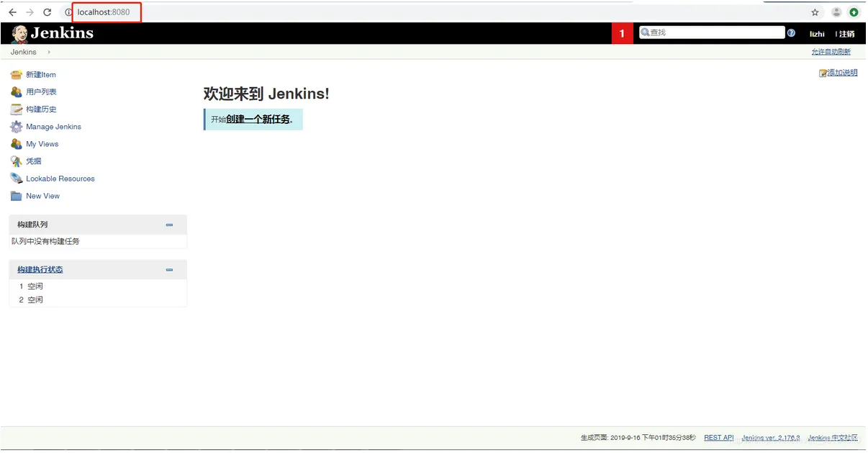Click the search help question mark icon

[792, 33]
